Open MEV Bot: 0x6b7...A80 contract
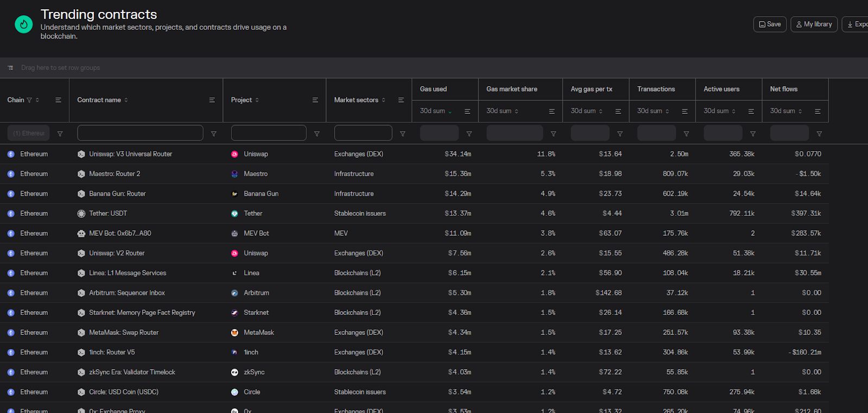This screenshot has width=868, height=413. pyautogui.click(x=120, y=234)
